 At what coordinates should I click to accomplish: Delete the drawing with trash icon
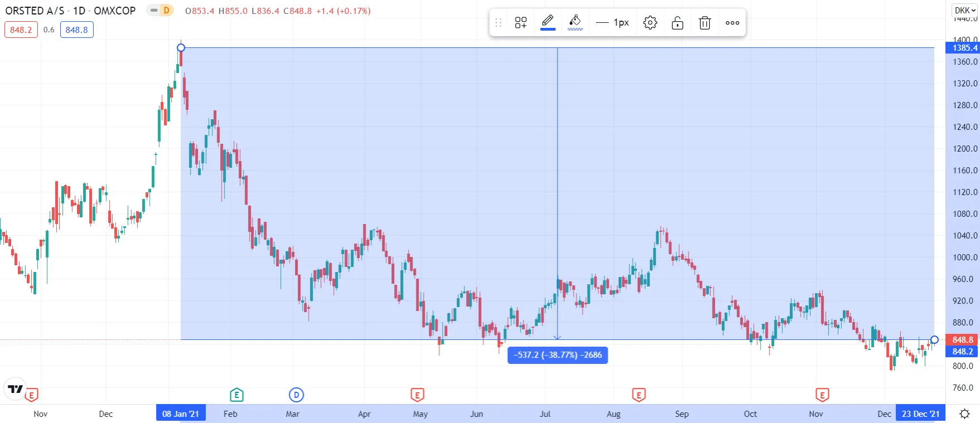pos(705,23)
